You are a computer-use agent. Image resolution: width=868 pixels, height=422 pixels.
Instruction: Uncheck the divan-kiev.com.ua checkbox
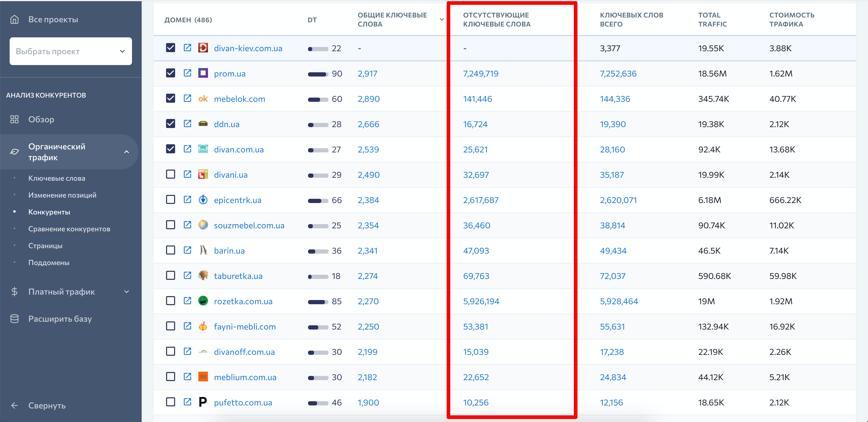(171, 48)
